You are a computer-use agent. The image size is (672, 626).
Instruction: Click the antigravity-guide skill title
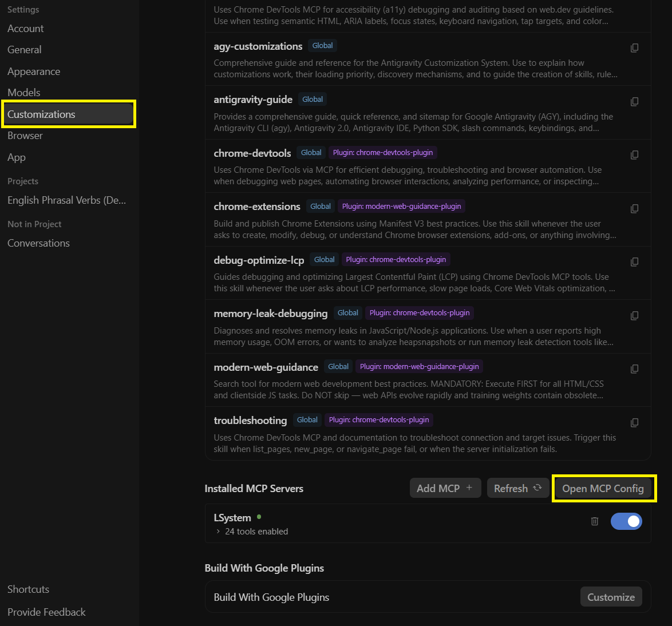[x=253, y=100]
